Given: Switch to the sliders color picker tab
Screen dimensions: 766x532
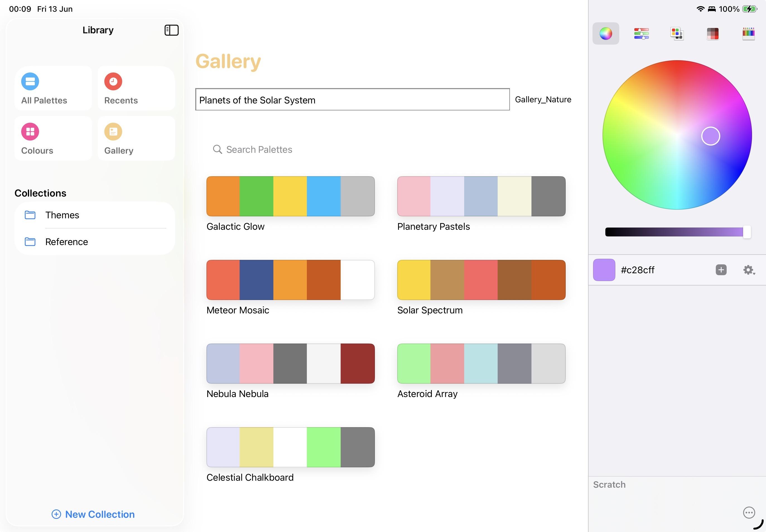Looking at the screenshot, I should pyautogui.click(x=641, y=33).
